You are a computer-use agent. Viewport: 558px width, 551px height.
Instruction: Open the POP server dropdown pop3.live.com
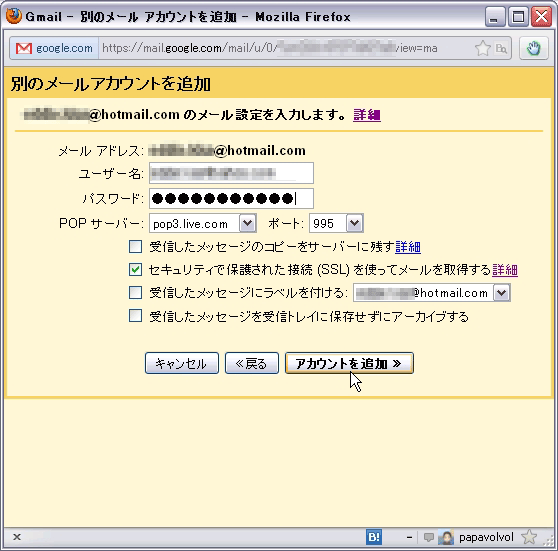click(x=203, y=223)
